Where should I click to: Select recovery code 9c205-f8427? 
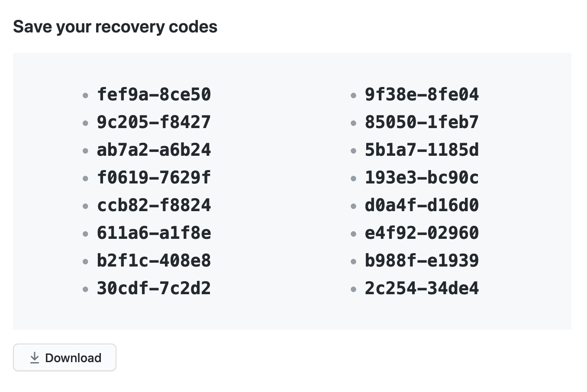click(154, 122)
